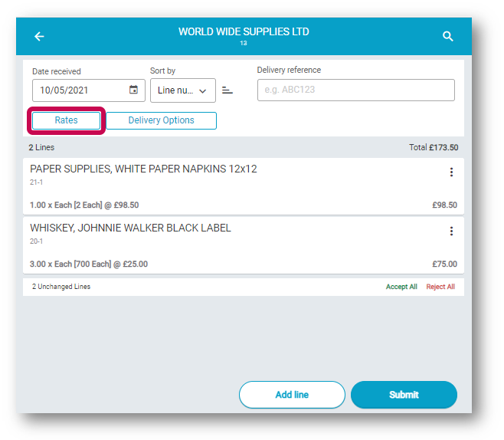Viewport: 504px width, 440px height.
Task: Open the calendar picker icon
Action: tap(133, 90)
